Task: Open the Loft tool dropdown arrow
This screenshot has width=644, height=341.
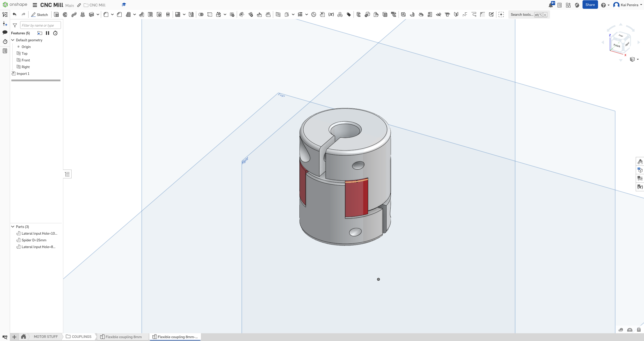Action: 98,14
